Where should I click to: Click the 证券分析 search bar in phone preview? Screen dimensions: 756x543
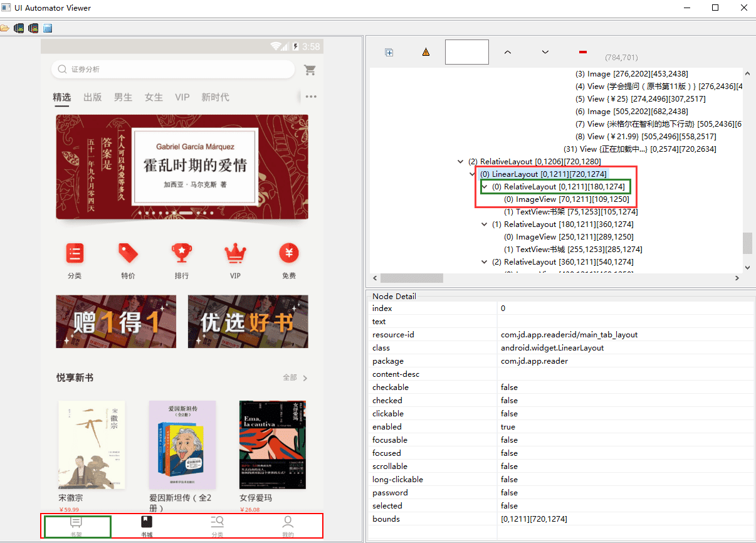pos(173,70)
